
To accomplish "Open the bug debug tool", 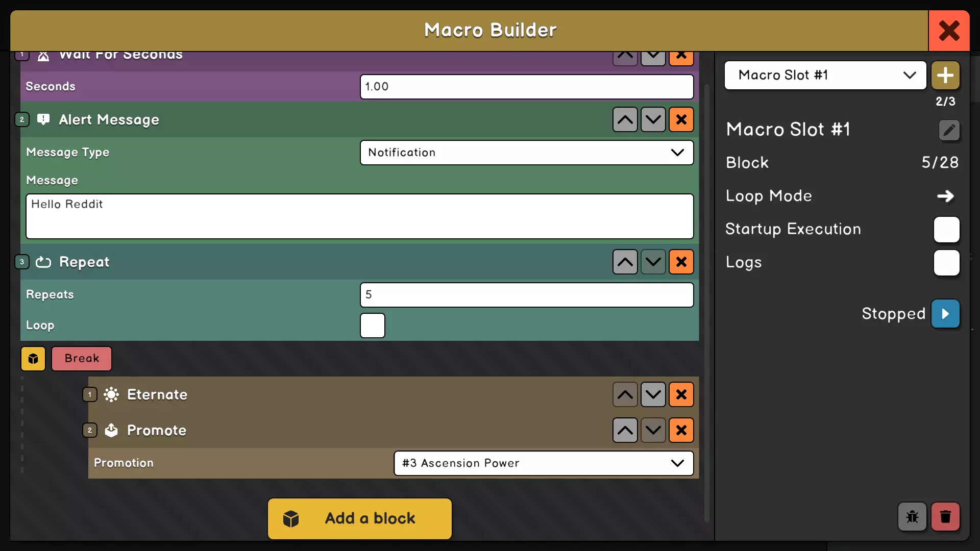I will coord(912,517).
